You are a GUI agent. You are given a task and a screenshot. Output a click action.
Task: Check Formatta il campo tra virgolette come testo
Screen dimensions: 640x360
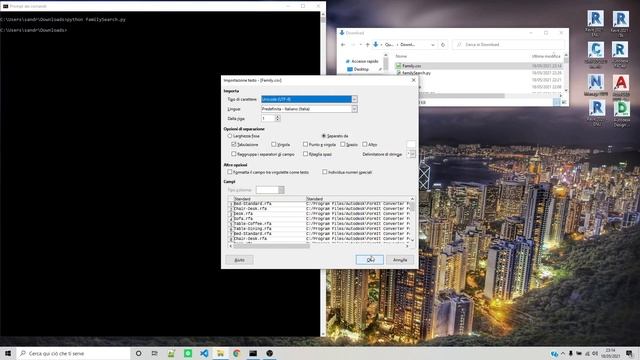(x=230, y=172)
